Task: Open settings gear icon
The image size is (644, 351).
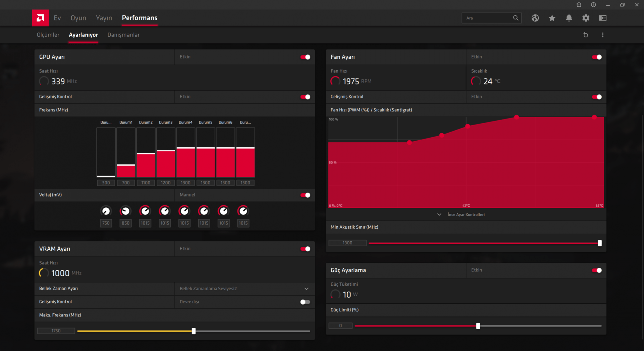Action: pos(586,18)
